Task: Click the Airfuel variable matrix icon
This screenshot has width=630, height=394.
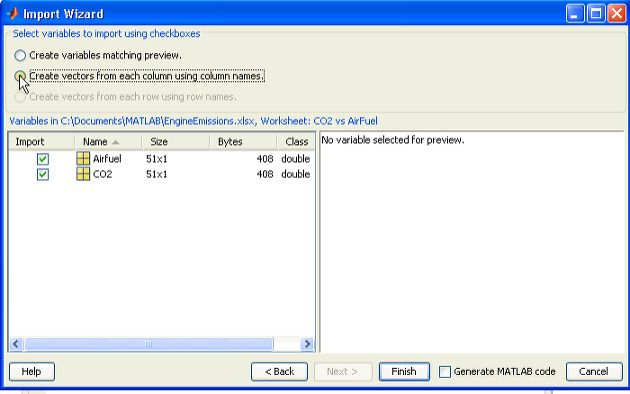Action: (83, 158)
